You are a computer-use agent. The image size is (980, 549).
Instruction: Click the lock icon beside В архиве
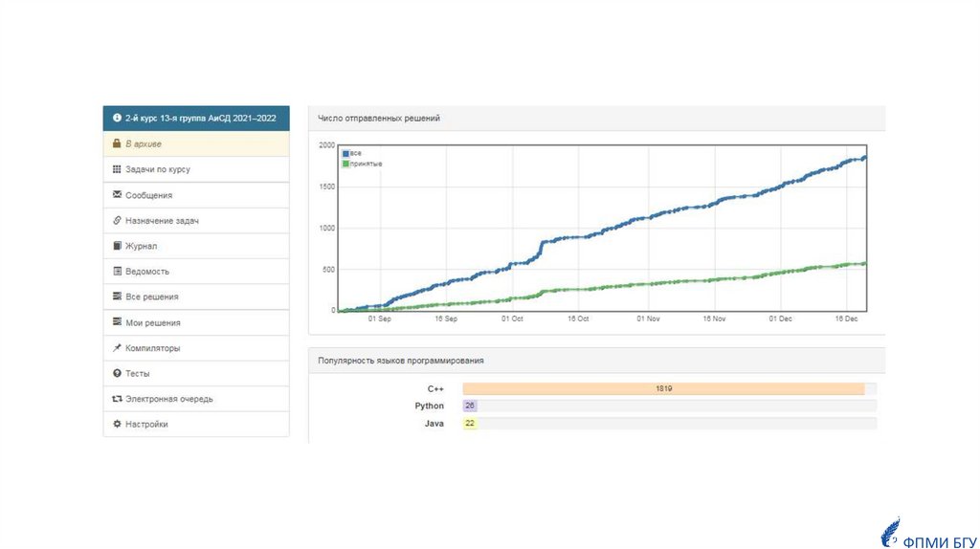[x=117, y=143]
